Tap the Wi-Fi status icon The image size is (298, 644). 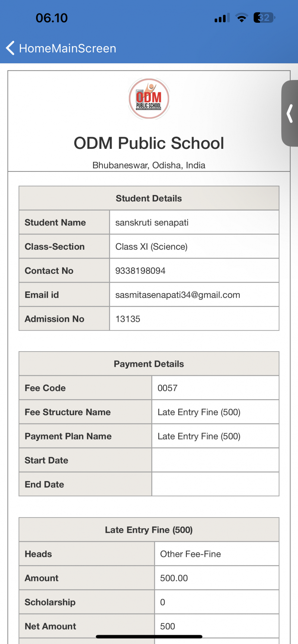(x=242, y=18)
